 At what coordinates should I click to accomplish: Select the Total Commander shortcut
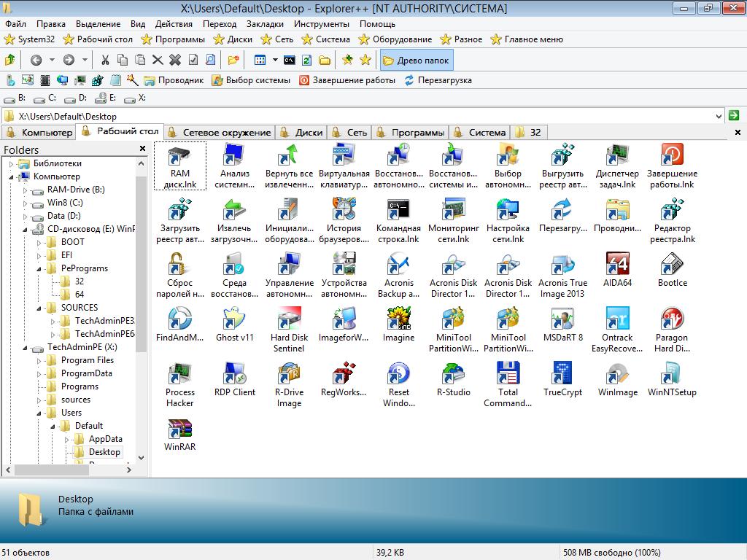pyautogui.click(x=508, y=385)
